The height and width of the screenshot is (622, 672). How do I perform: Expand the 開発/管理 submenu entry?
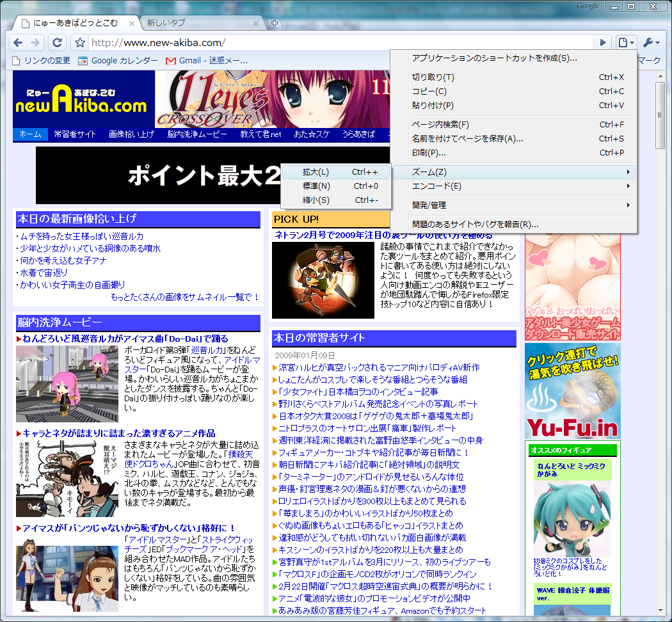513,205
